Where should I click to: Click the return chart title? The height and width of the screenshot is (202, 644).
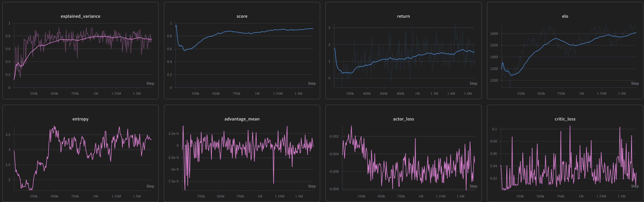[403, 16]
